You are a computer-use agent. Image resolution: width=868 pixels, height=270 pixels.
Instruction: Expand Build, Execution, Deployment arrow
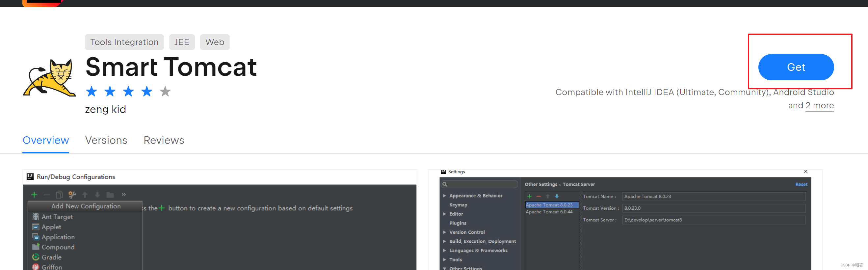pyautogui.click(x=444, y=241)
